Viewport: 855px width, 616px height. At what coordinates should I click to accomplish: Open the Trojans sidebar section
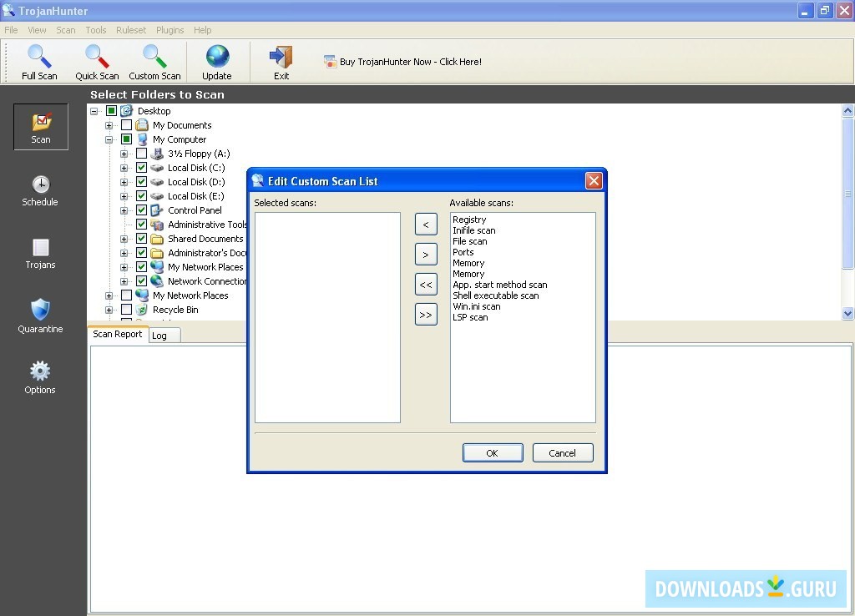coord(40,253)
